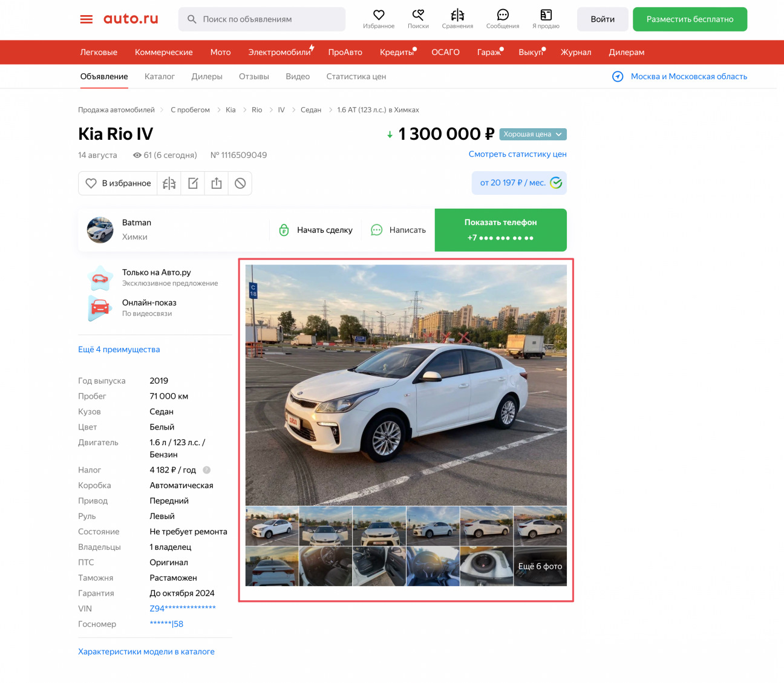Viewport: 784px width, 683px height.
Task: Click breadcrumb Kia
Action: pos(230,110)
